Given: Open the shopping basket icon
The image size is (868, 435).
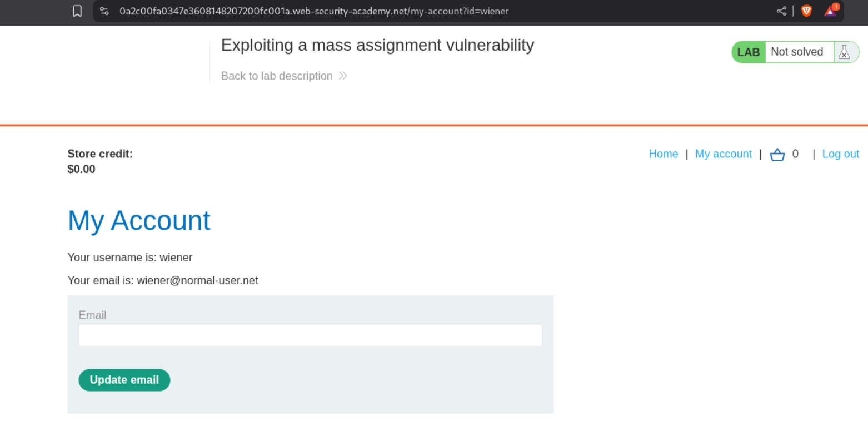Looking at the screenshot, I should click(777, 155).
